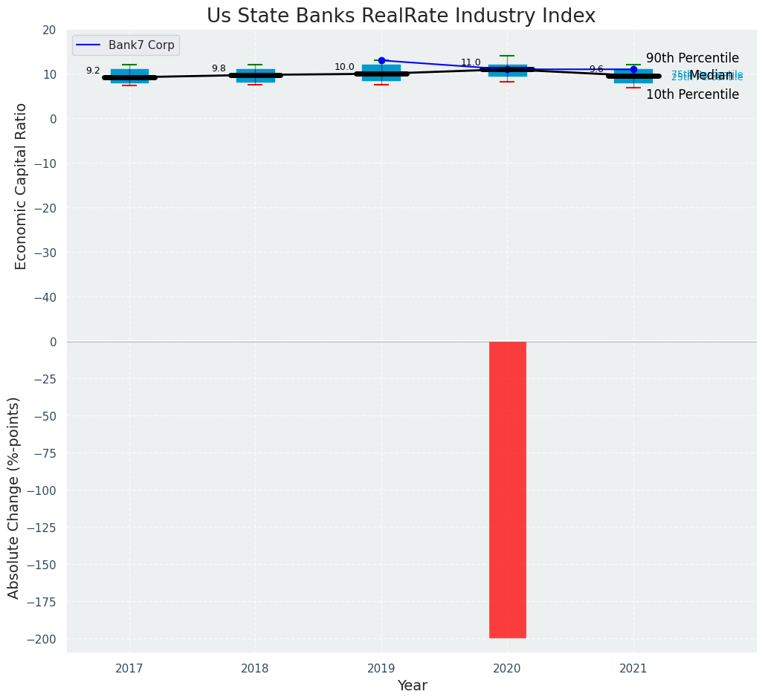Select the Bank7 Corp data point at 2021
The width and height of the screenshot is (765, 700).
coord(633,69)
